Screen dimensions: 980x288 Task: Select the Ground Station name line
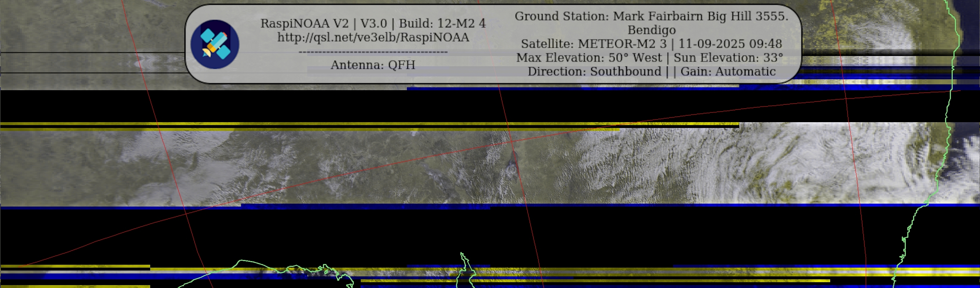coord(651,16)
